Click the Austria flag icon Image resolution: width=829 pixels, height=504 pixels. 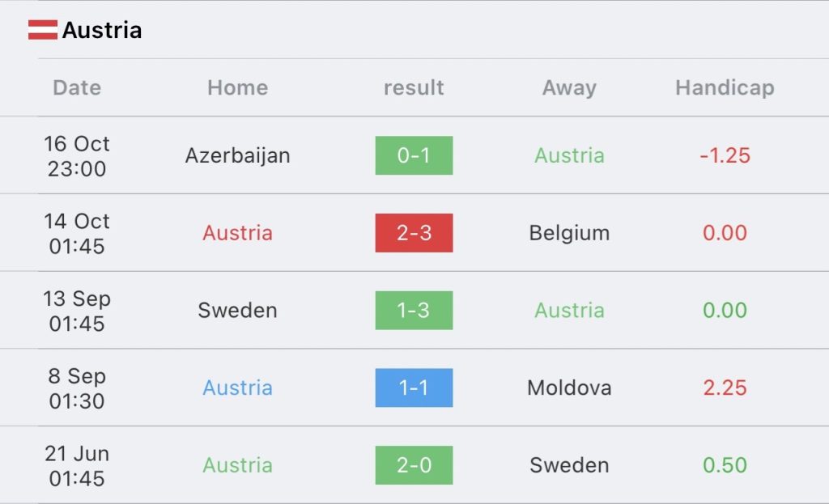point(43,30)
